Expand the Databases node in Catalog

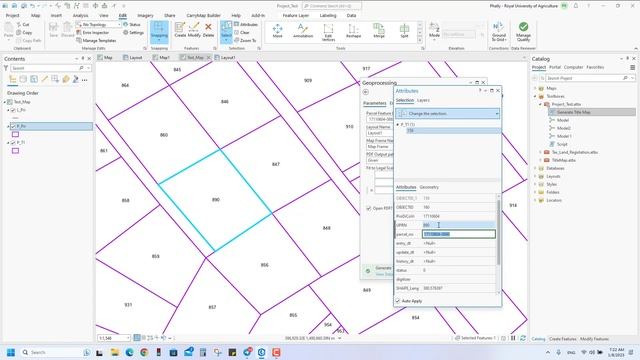click(x=535, y=168)
